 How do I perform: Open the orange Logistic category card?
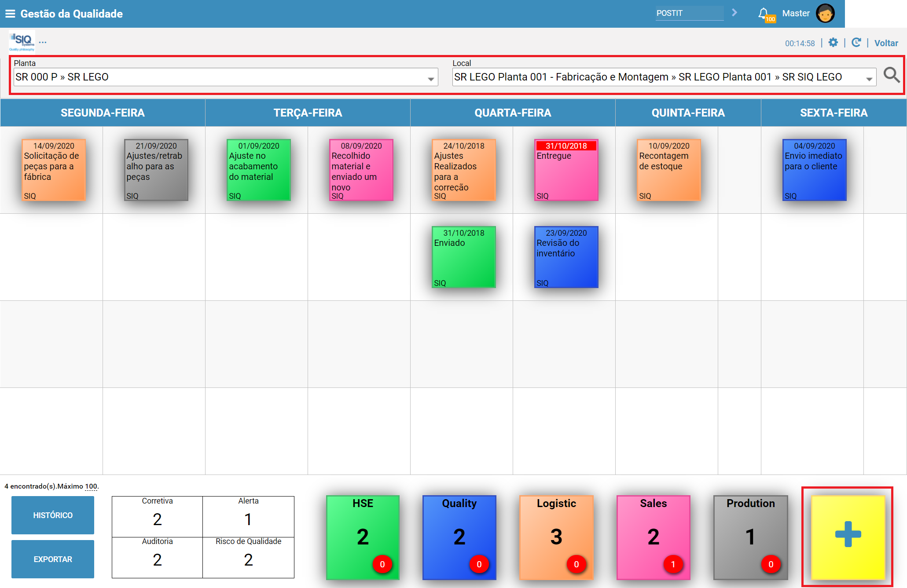556,537
